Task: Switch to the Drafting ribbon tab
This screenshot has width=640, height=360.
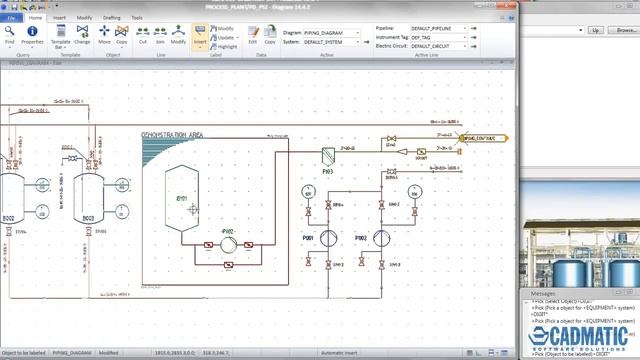Action: click(111, 18)
